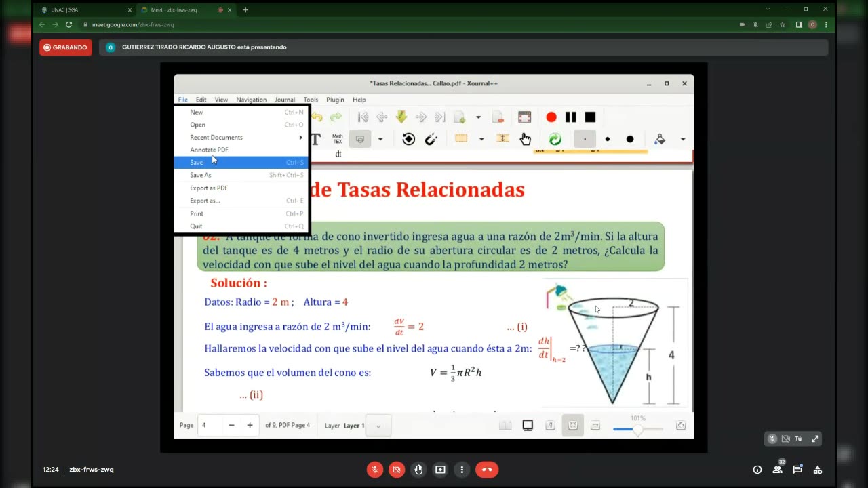Select the Math TeX tool
868x488 pixels.
[337, 139]
